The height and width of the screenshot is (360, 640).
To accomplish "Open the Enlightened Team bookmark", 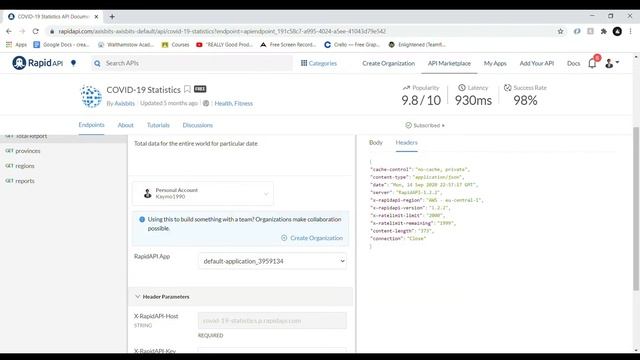I will point(417,44).
